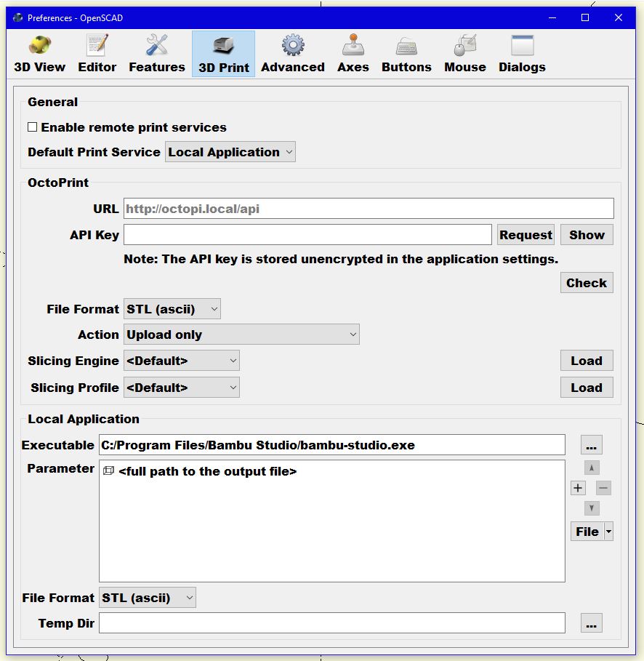Image resolution: width=644 pixels, height=661 pixels.
Task: Open the Default Print Service dropdown
Action: coord(230,152)
